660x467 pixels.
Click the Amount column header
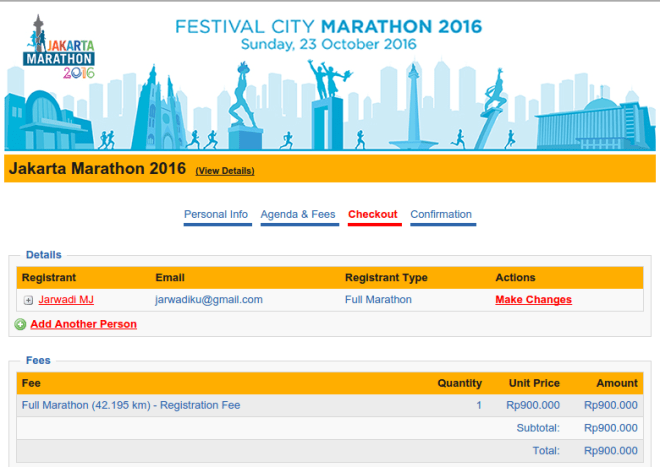(617, 383)
